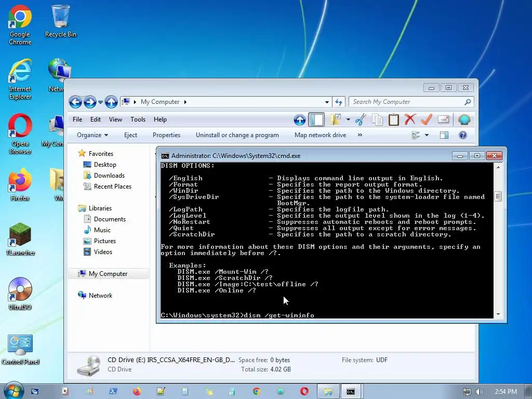Click the Classic Shell settings shell icon
This screenshot has height=399, width=532.
click(x=464, y=119)
